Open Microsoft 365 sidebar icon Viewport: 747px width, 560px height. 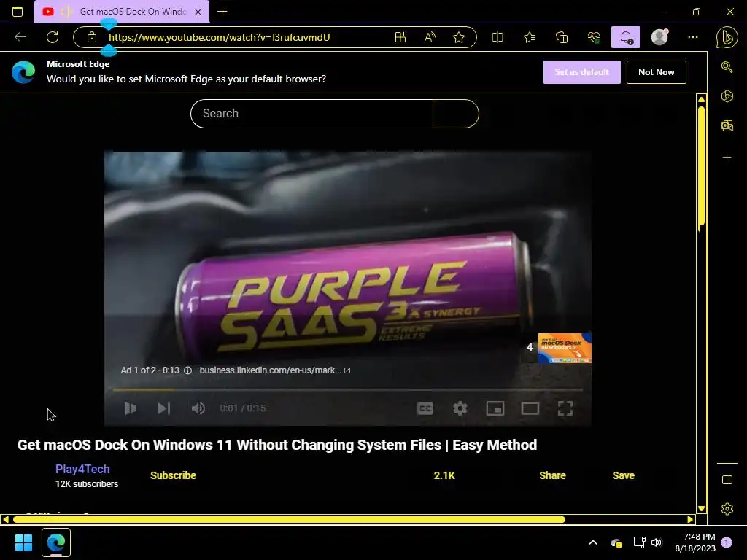click(727, 96)
